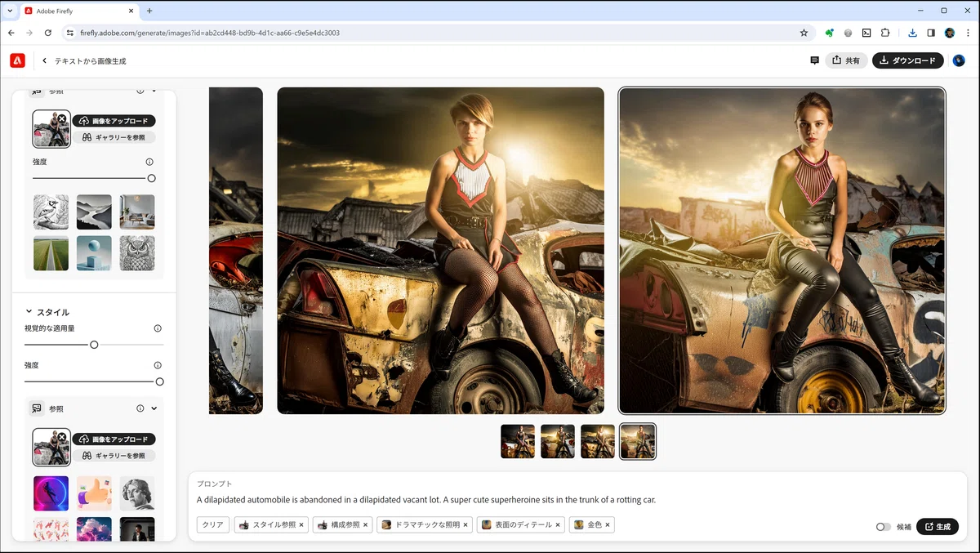
Task: Show info for composition 強度
Action: point(149,162)
